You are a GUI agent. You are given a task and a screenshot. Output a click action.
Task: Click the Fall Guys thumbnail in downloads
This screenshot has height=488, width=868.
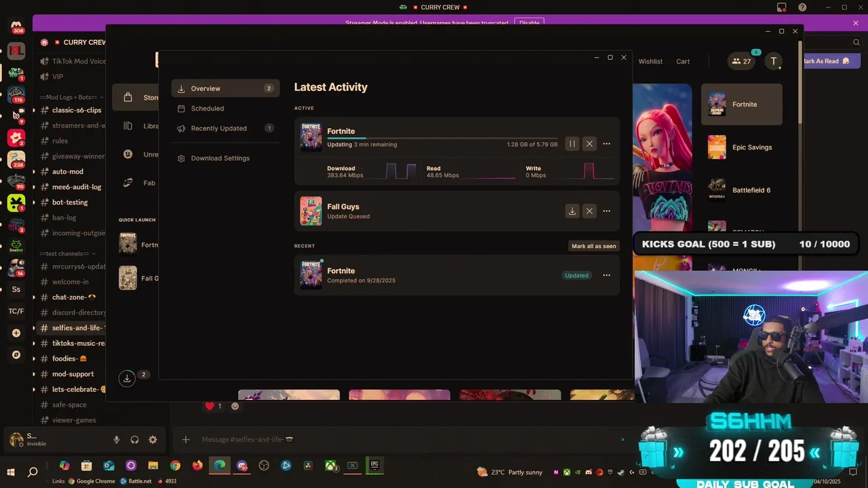[x=311, y=211]
